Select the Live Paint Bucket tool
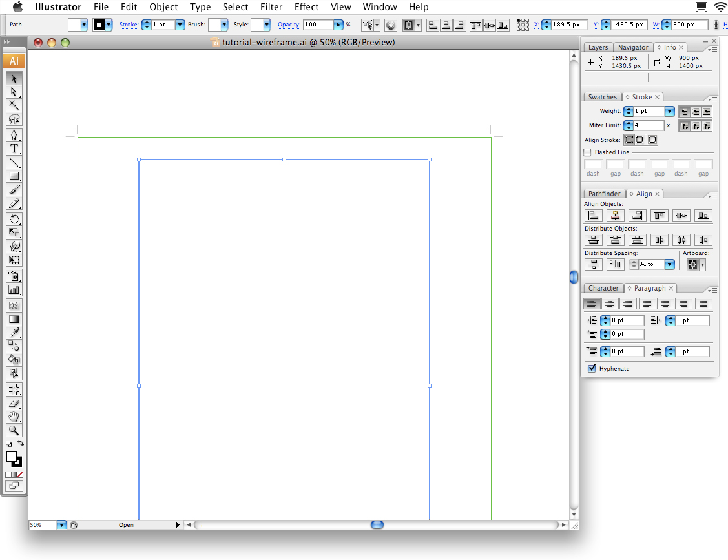This screenshot has width=728, height=560. click(14, 359)
